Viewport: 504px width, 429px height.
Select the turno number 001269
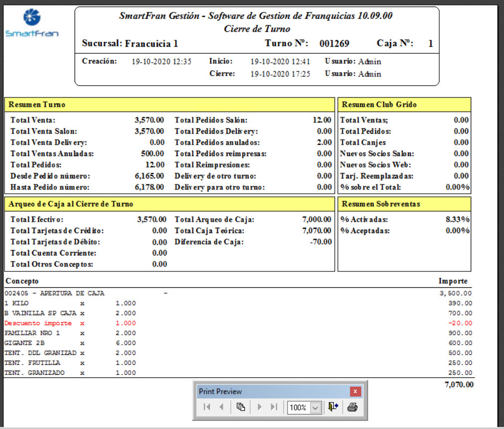pos(334,43)
